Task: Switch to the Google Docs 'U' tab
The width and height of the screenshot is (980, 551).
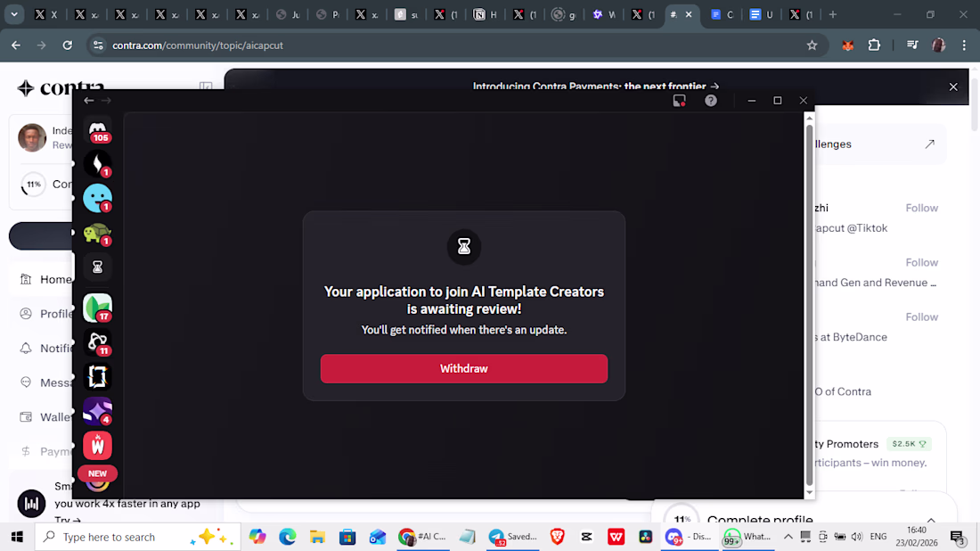Action: (x=761, y=14)
